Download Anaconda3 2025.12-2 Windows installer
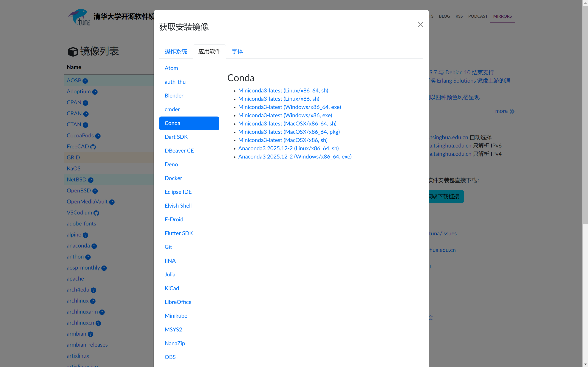The height and width of the screenshot is (367, 588). 295,157
